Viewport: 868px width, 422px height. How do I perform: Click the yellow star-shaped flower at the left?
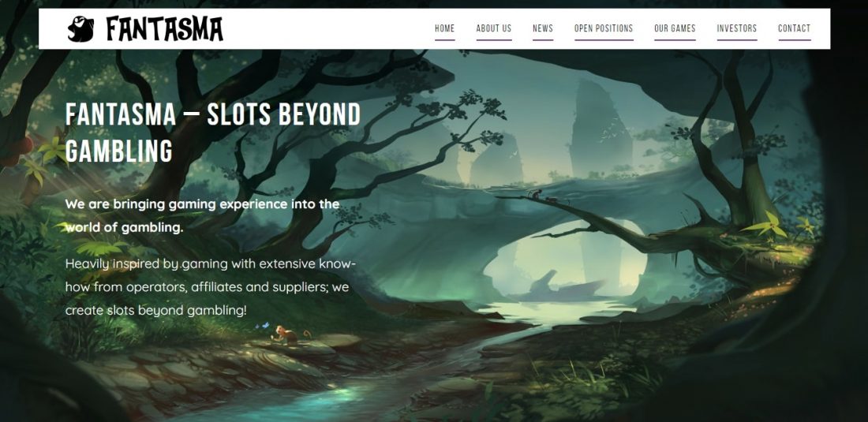coord(53,148)
